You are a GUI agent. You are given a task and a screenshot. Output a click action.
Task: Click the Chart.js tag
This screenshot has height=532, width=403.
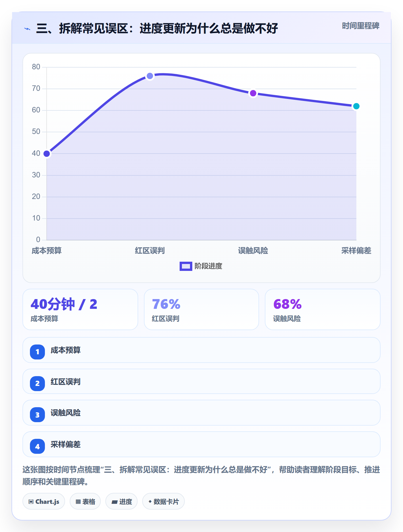click(x=44, y=502)
